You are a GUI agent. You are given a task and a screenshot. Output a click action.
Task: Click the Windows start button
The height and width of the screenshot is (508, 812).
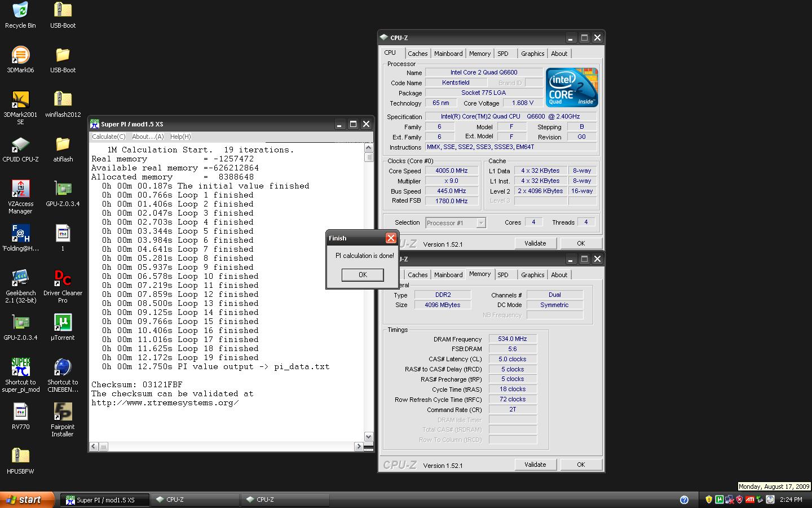pos(27,500)
